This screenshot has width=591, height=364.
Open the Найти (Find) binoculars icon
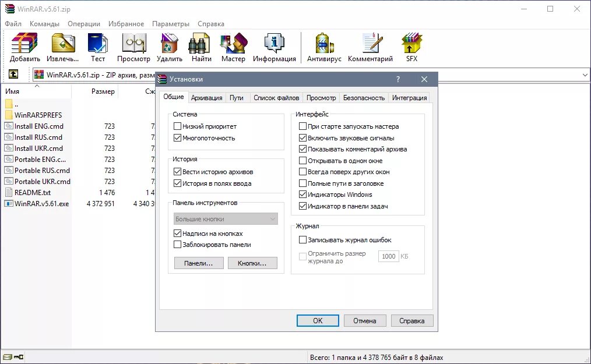(199, 43)
